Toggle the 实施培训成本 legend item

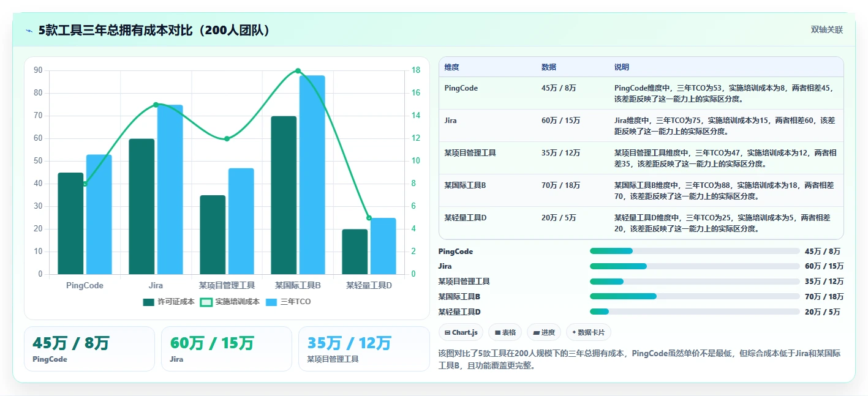click(230, 302)
